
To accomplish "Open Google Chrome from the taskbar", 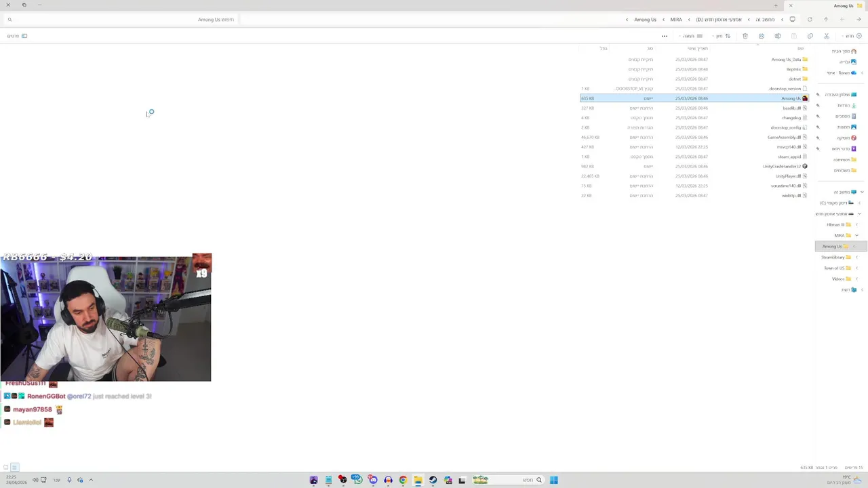I will tap(403, 480).
